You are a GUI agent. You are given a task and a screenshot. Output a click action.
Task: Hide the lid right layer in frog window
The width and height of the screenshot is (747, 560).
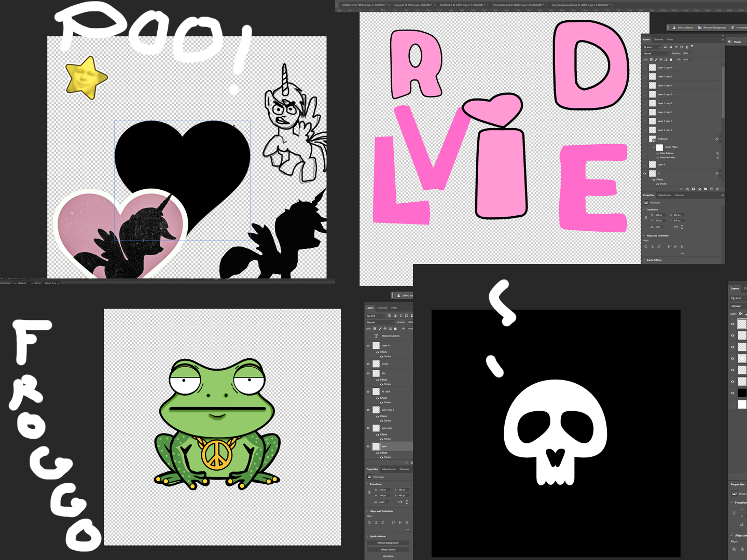pos(368,391)
